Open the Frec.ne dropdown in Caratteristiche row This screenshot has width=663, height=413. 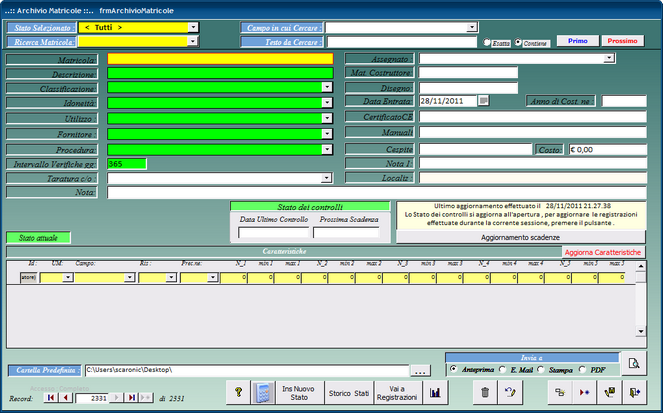tap(212, 277)
